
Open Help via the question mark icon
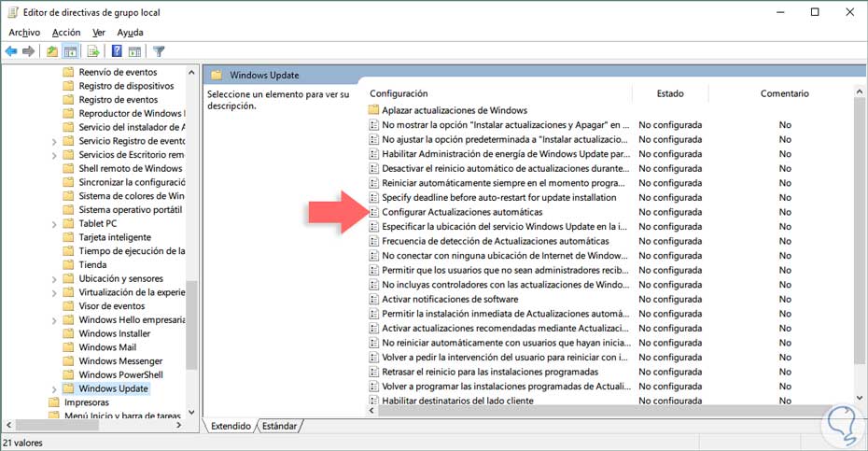click(x=117, y=51)
